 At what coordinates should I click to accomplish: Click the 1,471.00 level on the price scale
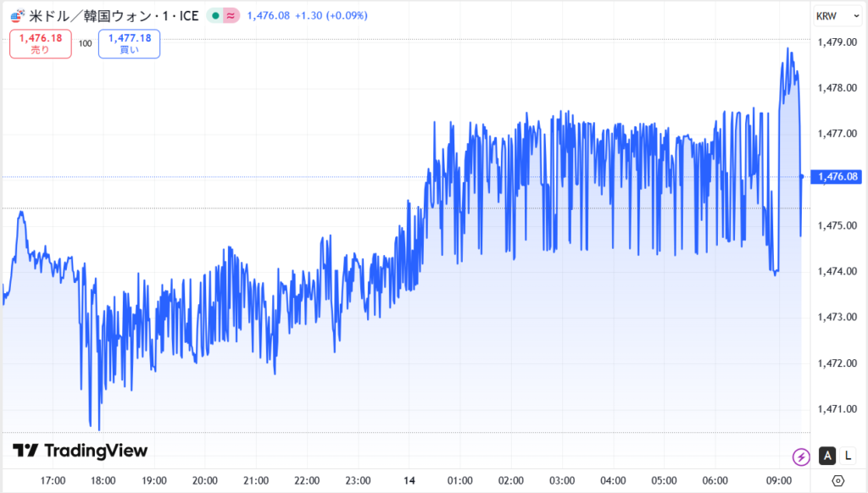[x=836, y=409]
